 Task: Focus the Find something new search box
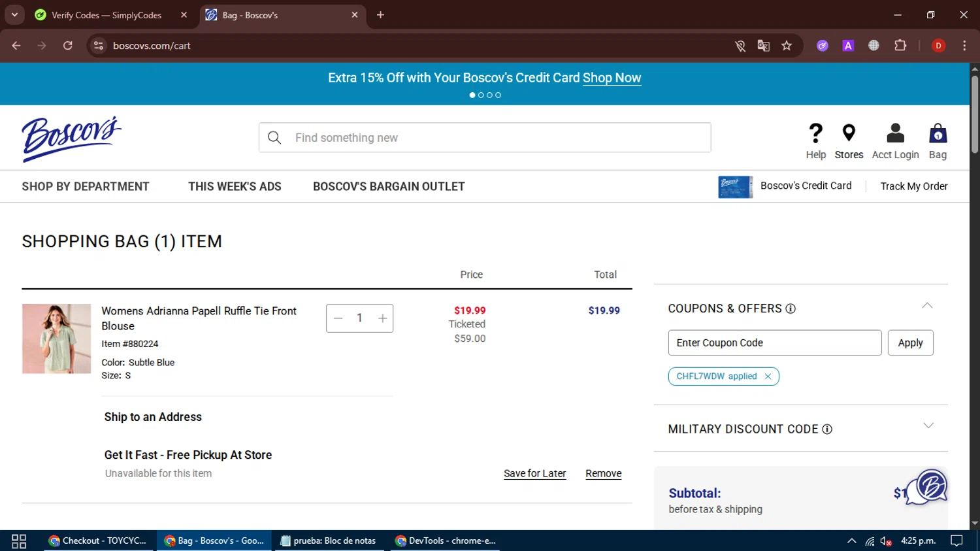pos(485,138)
